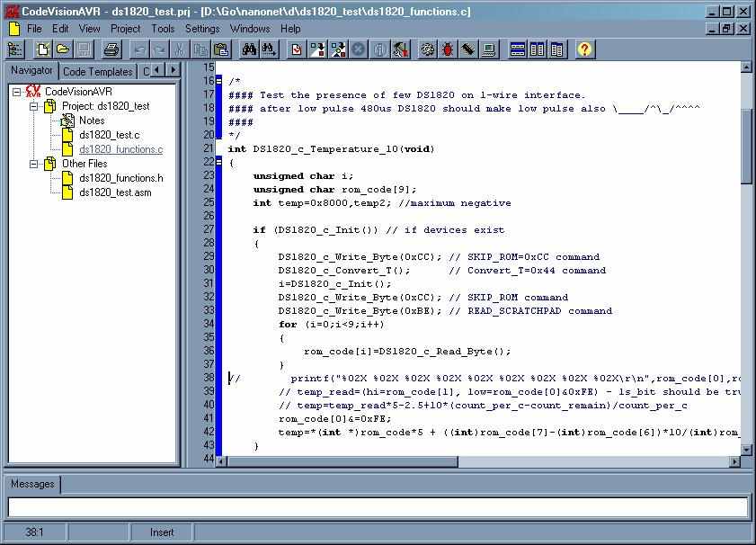
Task: Collapse the Other Files node
Action: [34, 164]
